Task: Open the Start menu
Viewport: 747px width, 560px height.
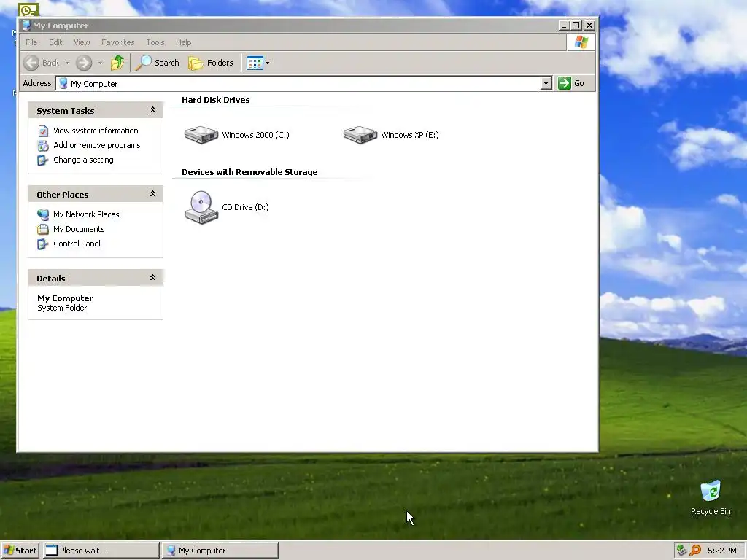Action: point(20,551)
